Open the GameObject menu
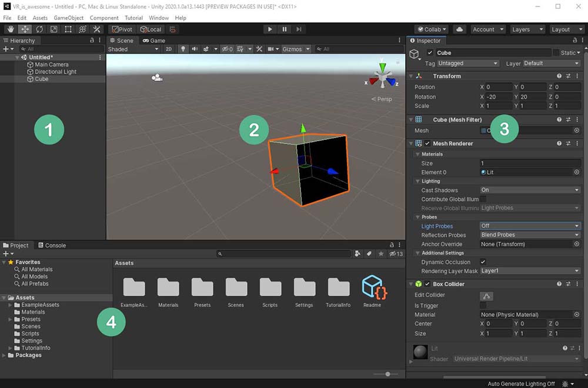 coord(69,18)
